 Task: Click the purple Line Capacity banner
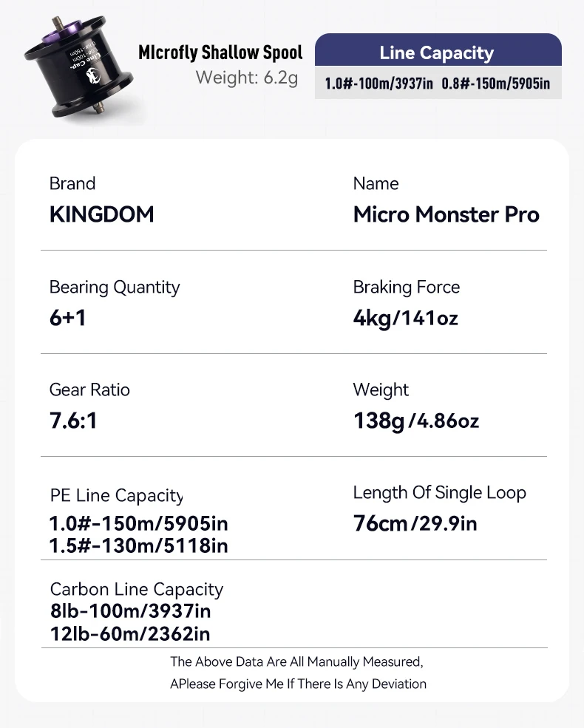click(437, 52)
